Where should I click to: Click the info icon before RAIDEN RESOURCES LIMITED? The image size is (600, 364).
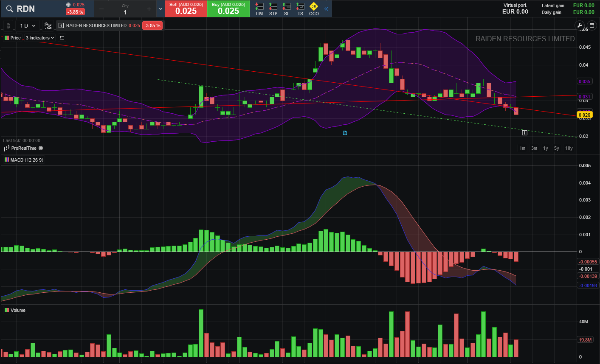coord(61,25)
